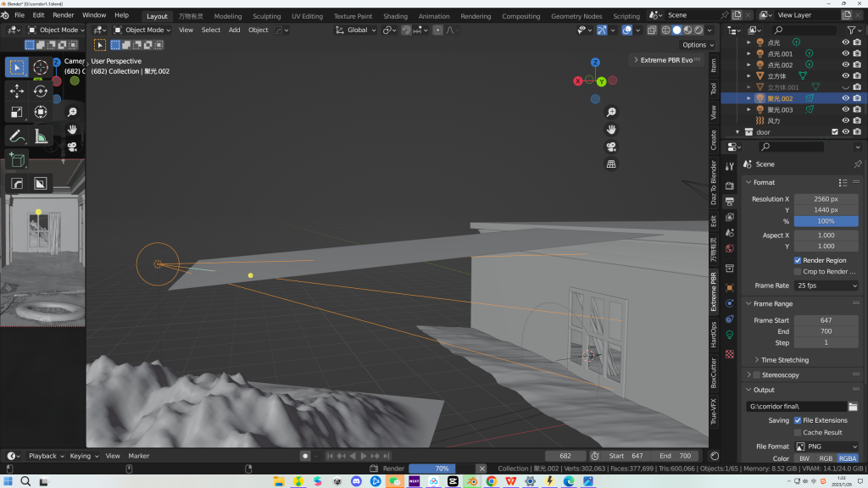
Task: Open the viewport Options dropdown
Action: [x=698, y=45]
